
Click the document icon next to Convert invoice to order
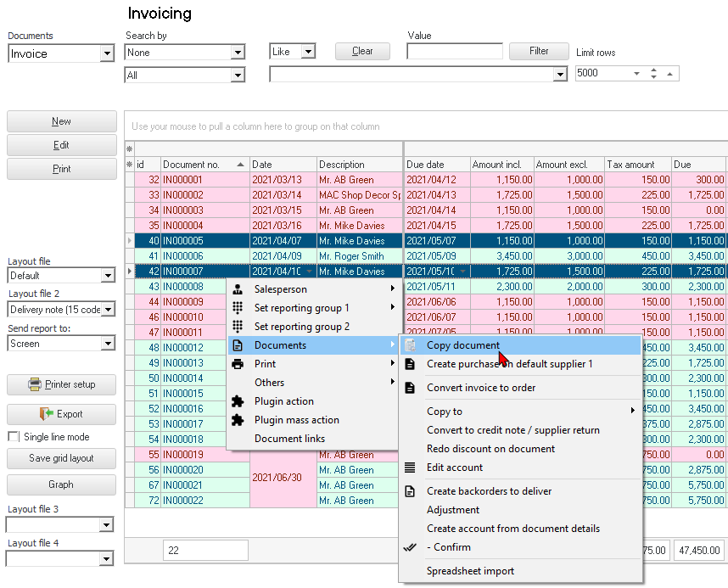410,388
